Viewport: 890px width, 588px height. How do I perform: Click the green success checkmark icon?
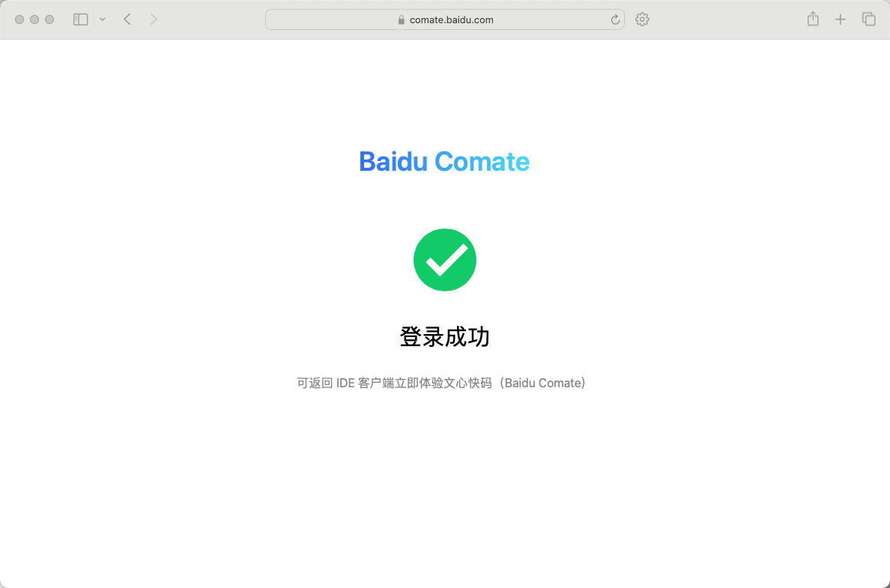click(445, 260)
